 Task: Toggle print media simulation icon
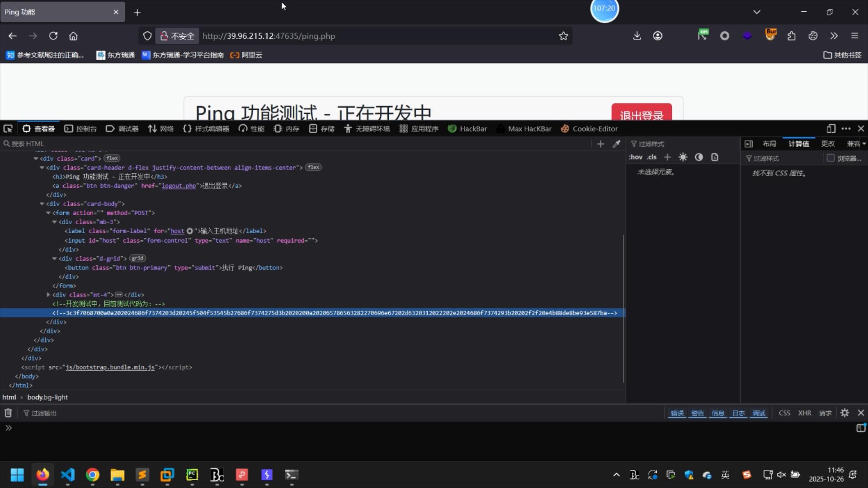coord(715,157)
